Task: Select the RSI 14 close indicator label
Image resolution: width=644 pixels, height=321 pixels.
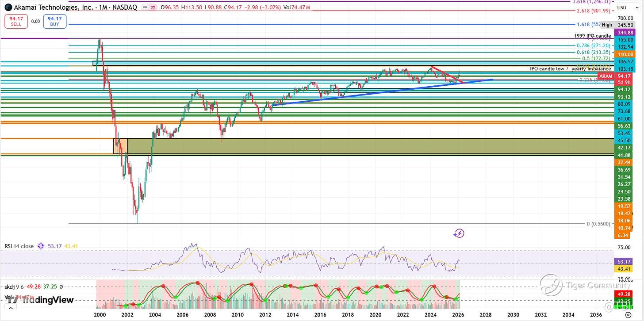Action: [x=19, y=246]
